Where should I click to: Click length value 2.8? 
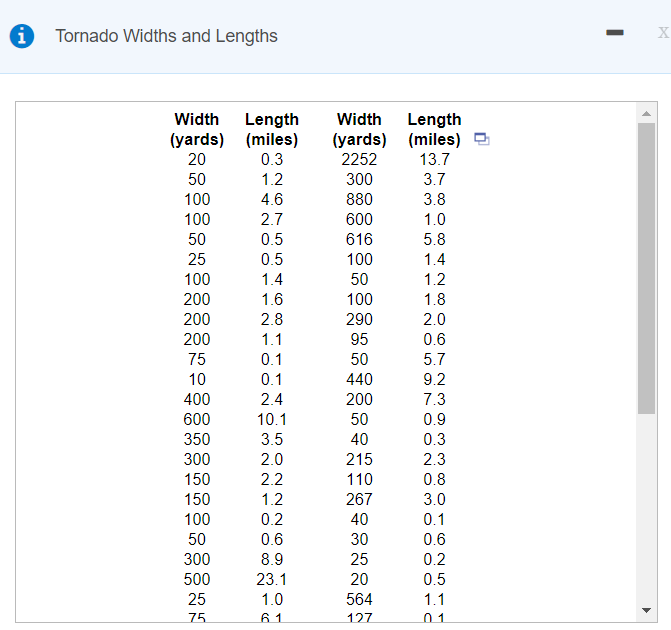click(x=272, y=320)
